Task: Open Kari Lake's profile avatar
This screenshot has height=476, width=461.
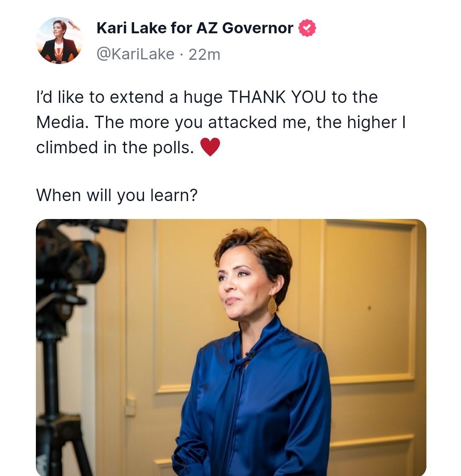Action: coord(59,41)
